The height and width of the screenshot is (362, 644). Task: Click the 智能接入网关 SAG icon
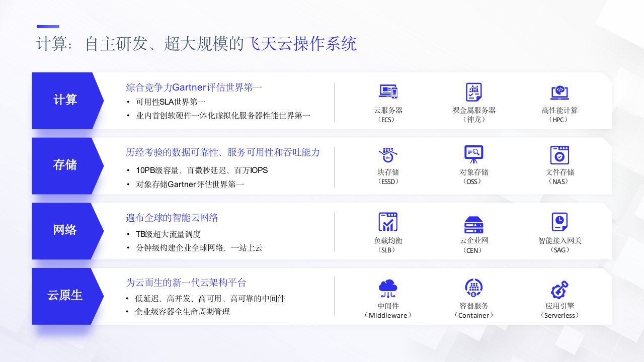[559, 222]
